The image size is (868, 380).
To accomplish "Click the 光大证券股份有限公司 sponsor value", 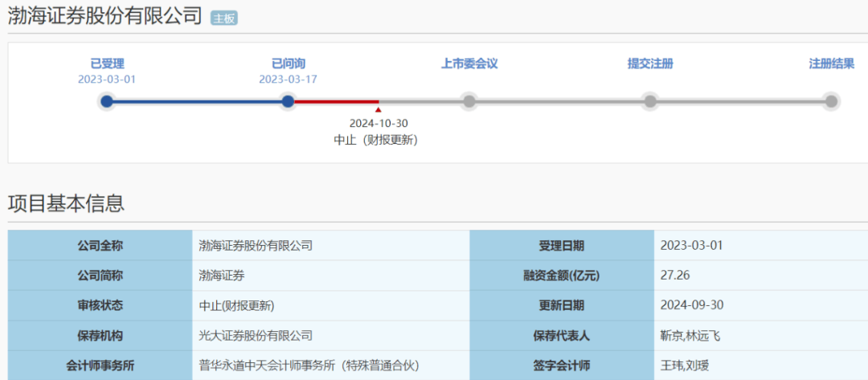I will click(x=256, y=335).
